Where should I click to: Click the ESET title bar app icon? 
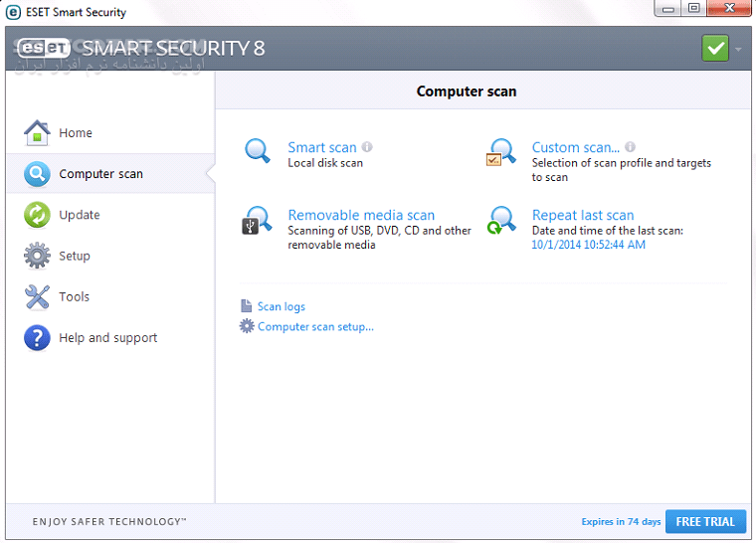[x=13, y=12]
